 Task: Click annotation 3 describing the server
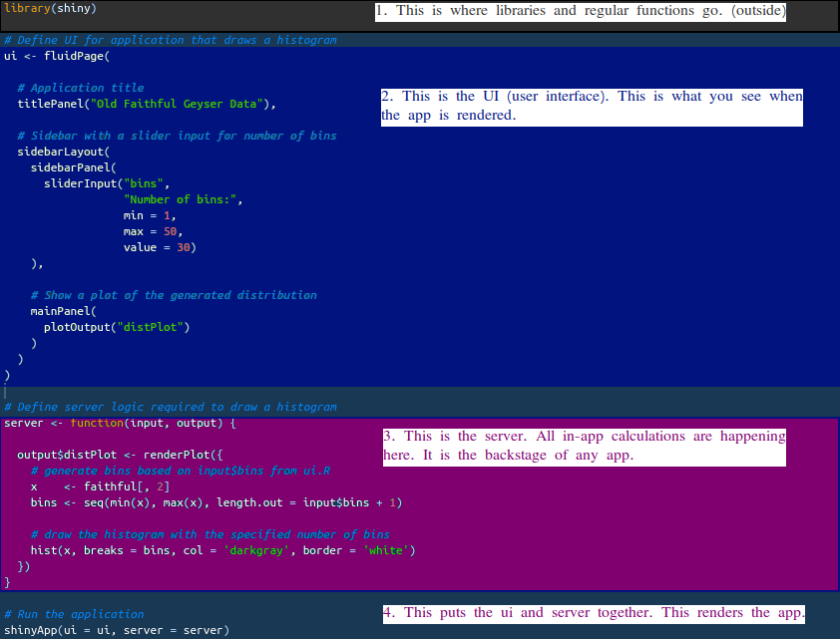point(585,446)
